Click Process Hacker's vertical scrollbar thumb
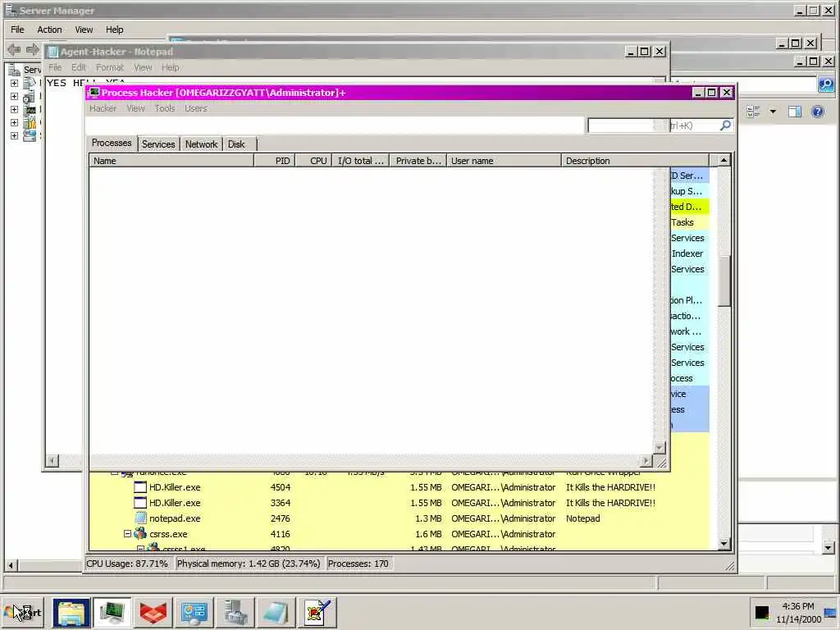 point(724,281)
